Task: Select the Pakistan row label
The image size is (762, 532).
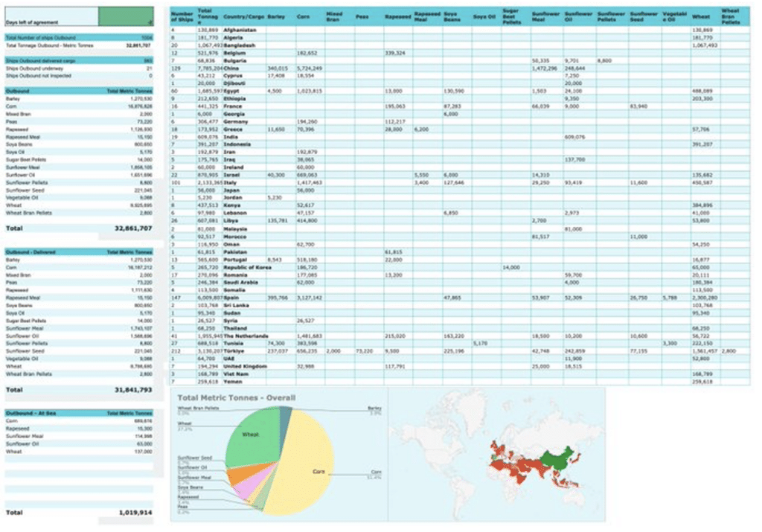Action: 234,252
